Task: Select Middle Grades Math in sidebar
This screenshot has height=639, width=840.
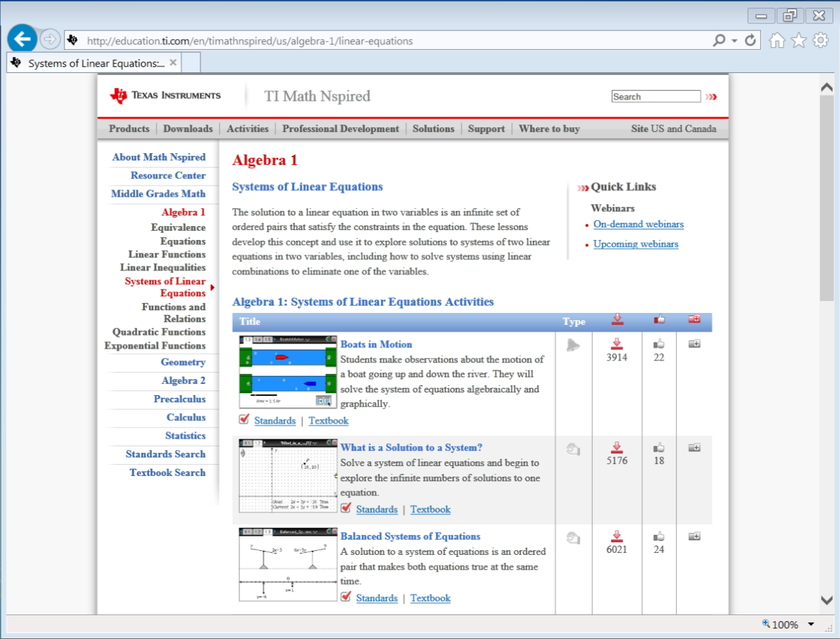Action: pyautogui.click(x=158, y=194)
